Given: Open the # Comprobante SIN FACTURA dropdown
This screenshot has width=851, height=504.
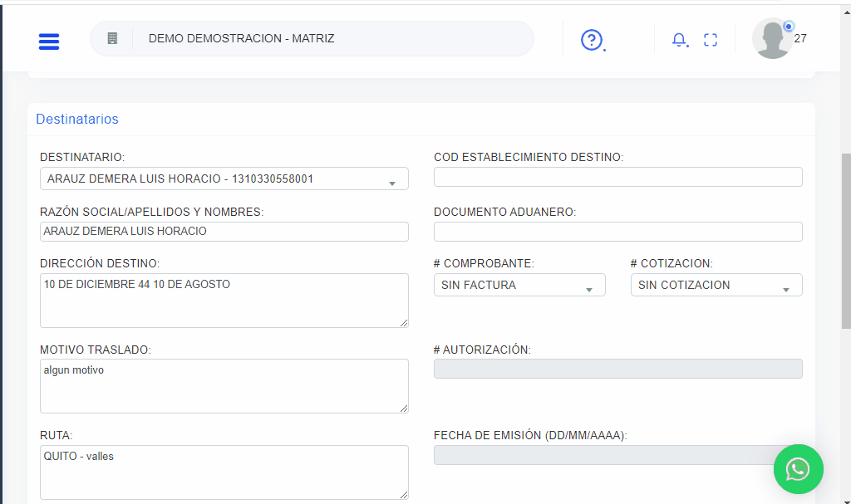Looking at the screenshot, I should pyautogui.click(x=519, y=285).
